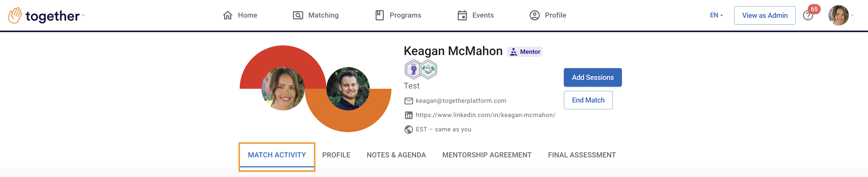Screen dimensions: 868x177
Task: Open the user avatar account menu
Action: 838,16
